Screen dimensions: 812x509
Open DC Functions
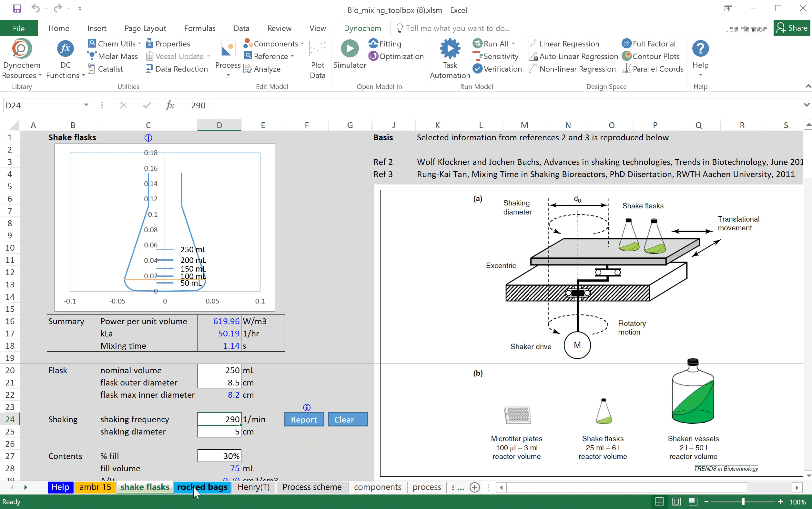coord(65,59)
